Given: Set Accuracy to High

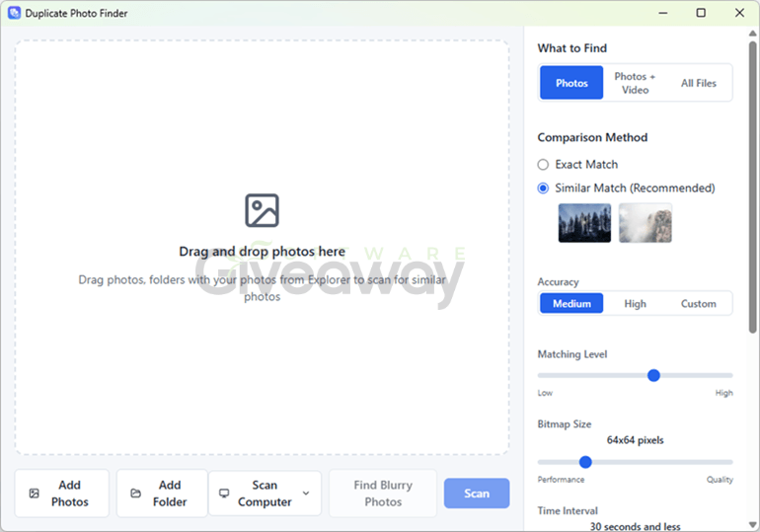Looking at the screenshot, I should tap(635, 304).
